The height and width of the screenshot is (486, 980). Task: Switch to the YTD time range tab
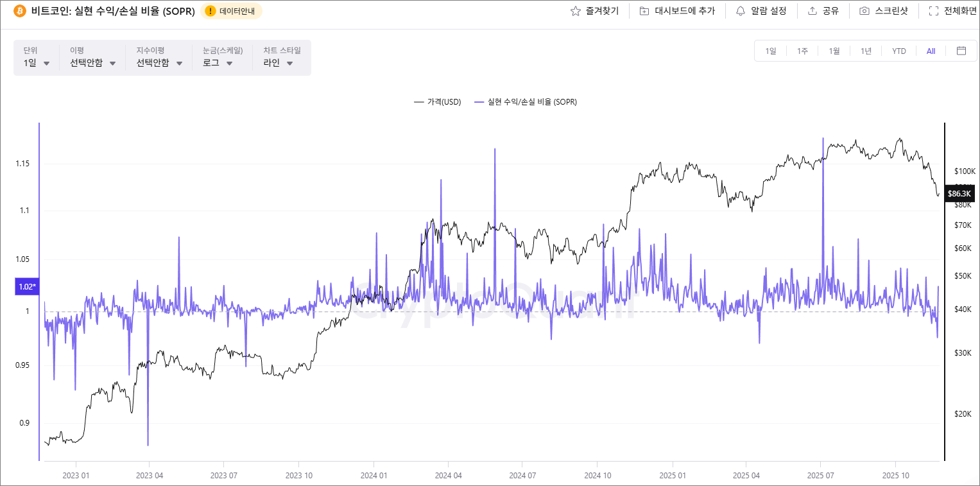point(898,51)
